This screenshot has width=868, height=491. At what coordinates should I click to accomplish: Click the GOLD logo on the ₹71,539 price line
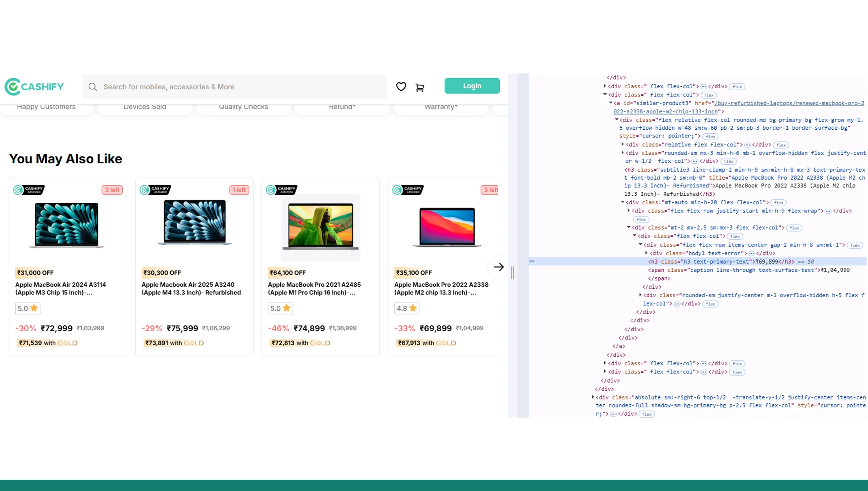point(68,343)
